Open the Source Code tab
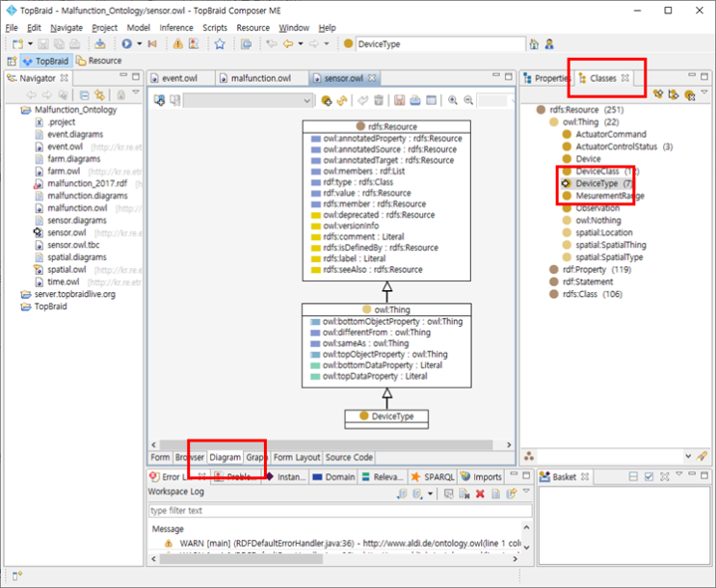 [x=349, y=457]
